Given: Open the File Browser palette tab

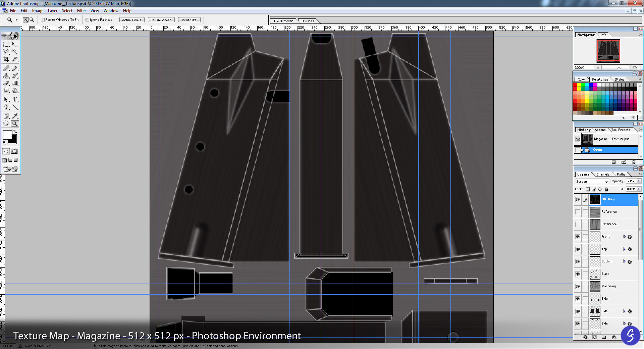Looking at the screenshot, I should click(283, 21).
